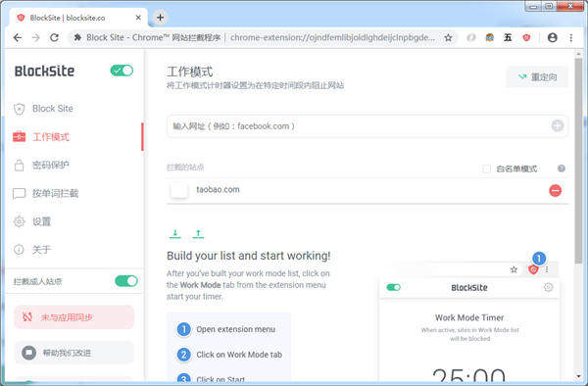The width and height of the screenshot is (588, 386).
Task: Click the 'Click on Work Mode tab' step
Action: (239, 355)
